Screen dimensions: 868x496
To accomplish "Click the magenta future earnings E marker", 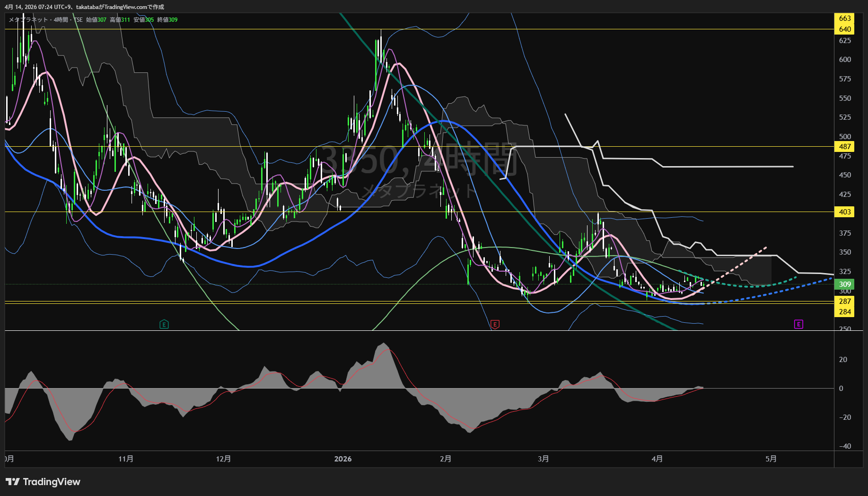I will pos(798,324).
